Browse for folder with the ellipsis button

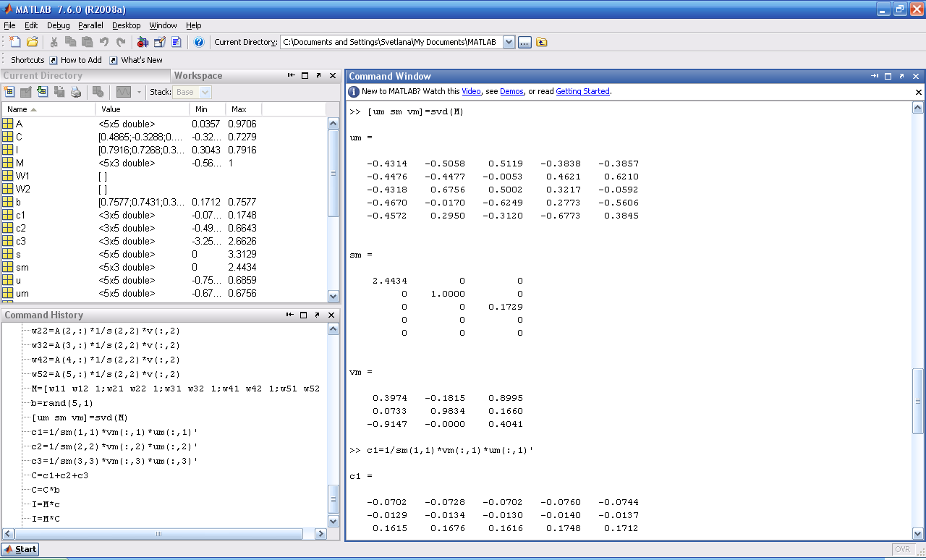click(524, 42)
